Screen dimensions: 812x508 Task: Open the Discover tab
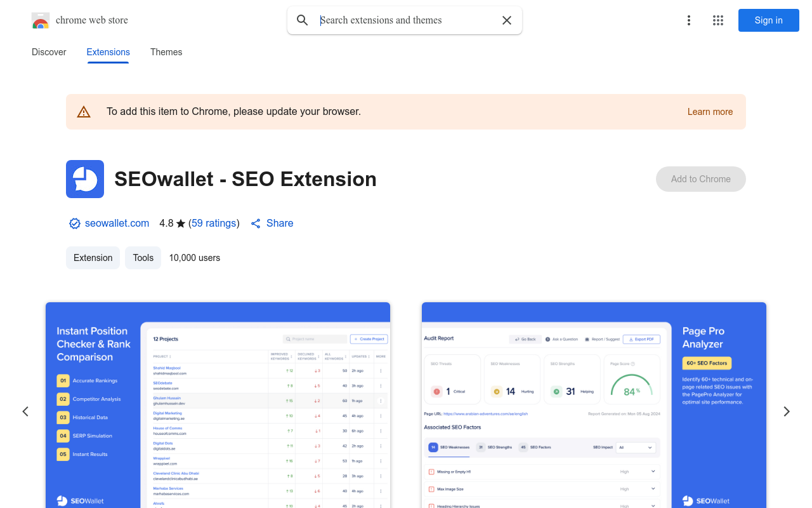(49, 52)
